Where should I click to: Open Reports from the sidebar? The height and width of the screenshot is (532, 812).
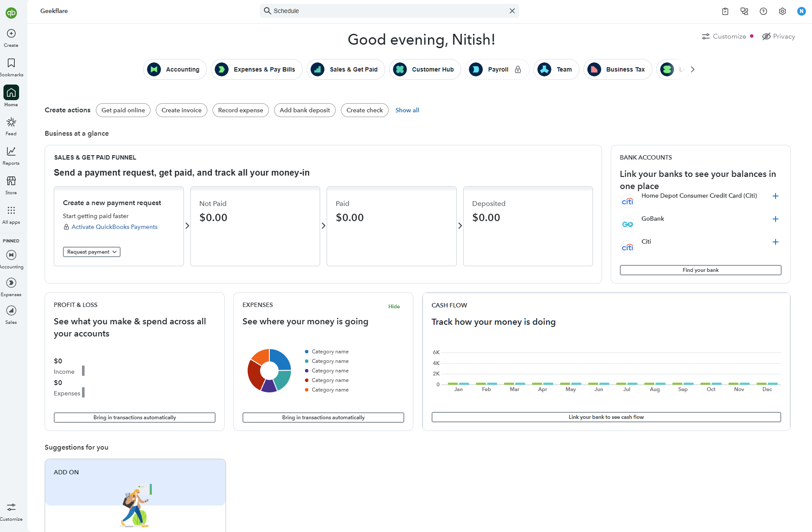coord(11,156)
